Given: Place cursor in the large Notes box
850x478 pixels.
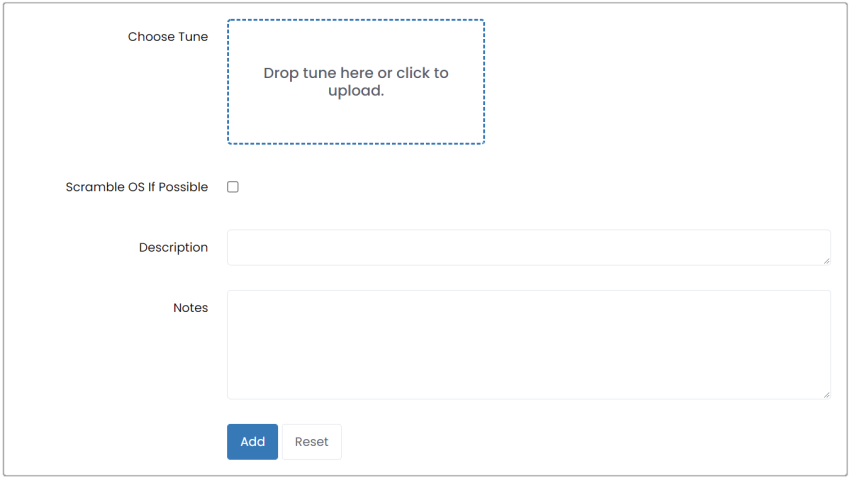Looking at the screenshot, I should [x=528, y=345].
